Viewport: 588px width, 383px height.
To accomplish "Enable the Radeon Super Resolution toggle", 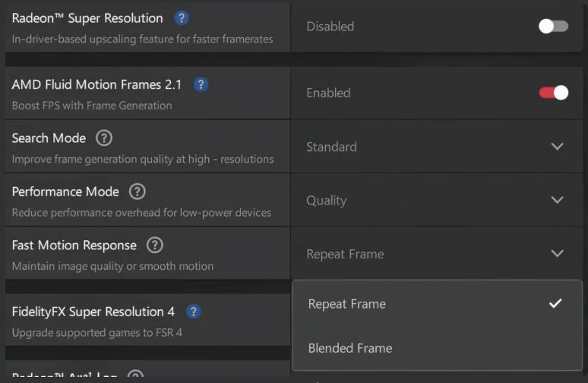I will tap(553, 26).
